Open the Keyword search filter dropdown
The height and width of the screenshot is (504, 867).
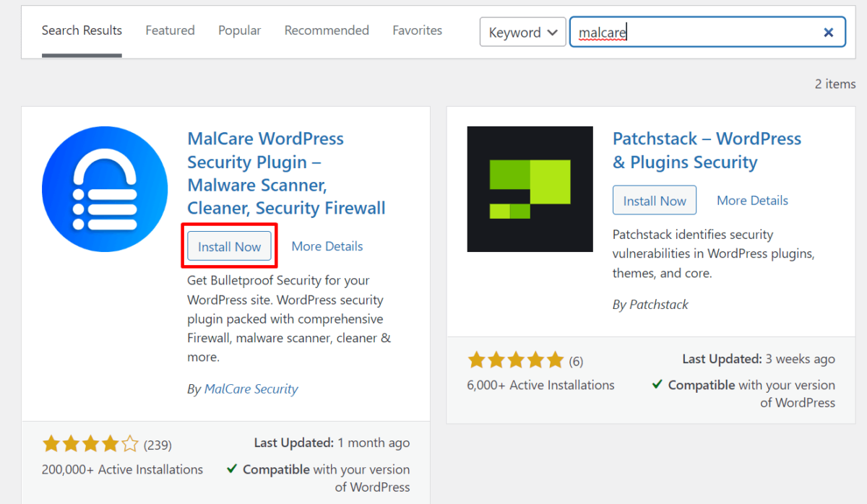tap(522, 32)
